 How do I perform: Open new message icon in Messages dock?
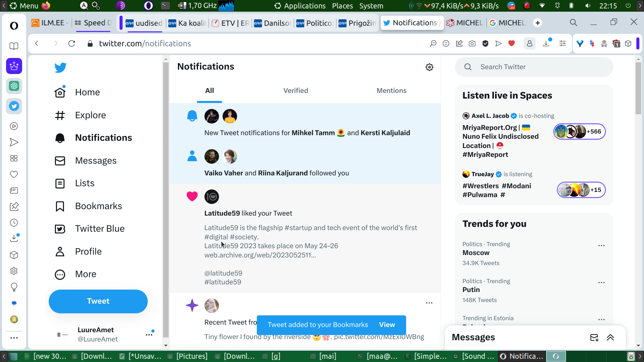(594, 337)
